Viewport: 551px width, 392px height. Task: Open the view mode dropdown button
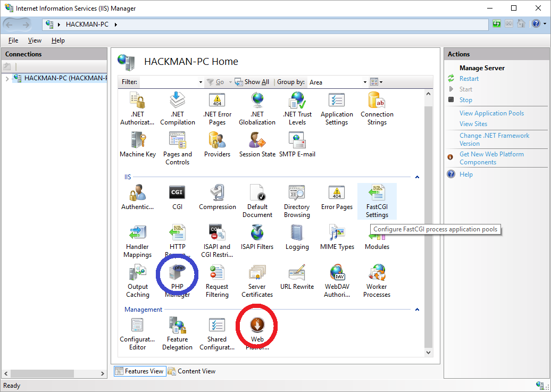click(x=377, y=82)
